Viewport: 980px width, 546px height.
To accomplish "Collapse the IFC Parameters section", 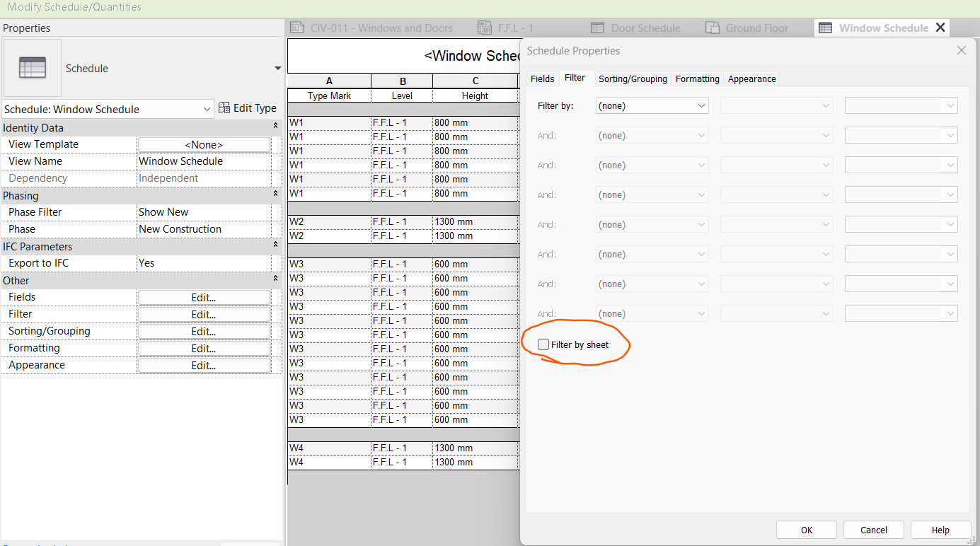I will tap(276, 246).
